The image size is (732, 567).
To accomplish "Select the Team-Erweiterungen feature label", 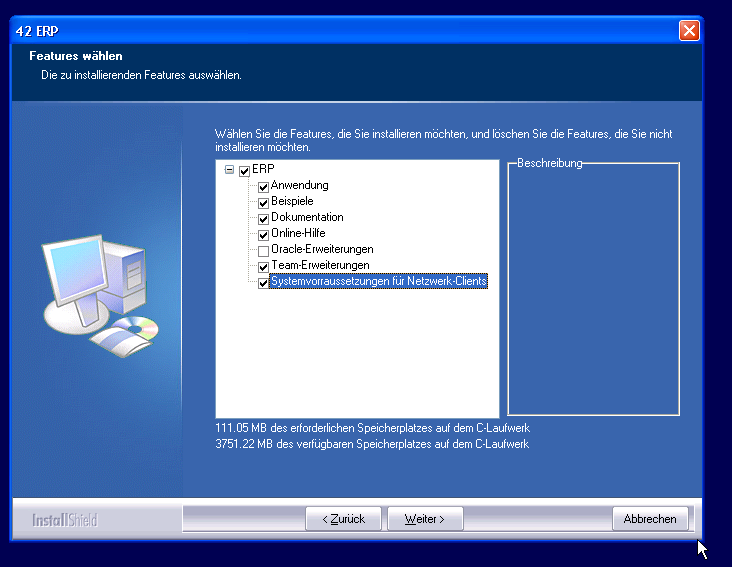I will click(320, 265).
